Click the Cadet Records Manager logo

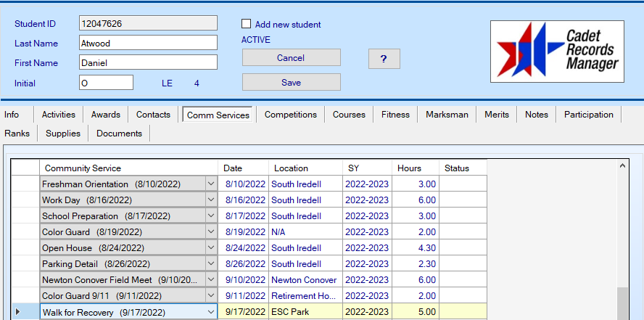557,51
